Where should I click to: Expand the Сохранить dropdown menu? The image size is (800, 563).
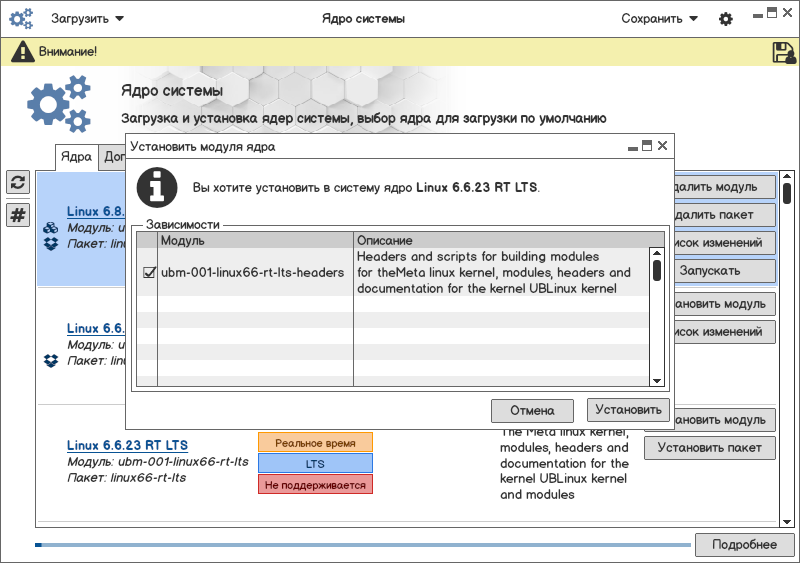(659, 19)
